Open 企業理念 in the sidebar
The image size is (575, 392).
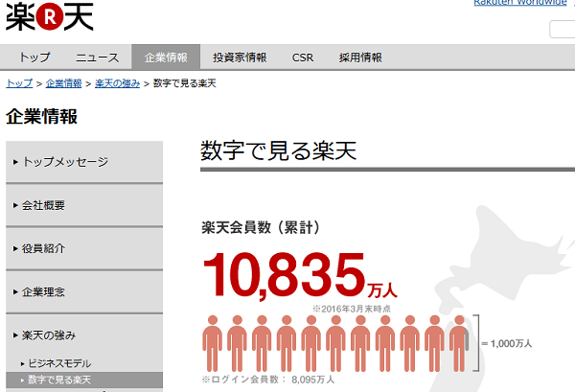[x=84, y=291]
